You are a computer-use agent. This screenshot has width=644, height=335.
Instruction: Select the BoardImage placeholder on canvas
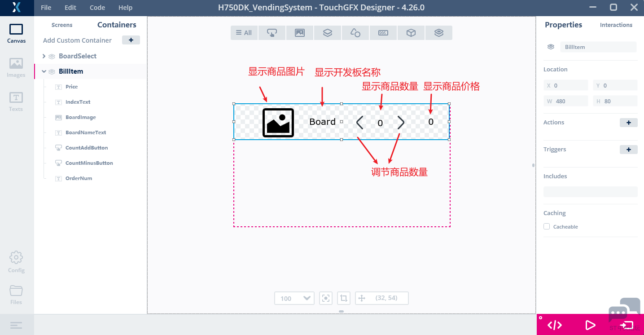pyautogui.click(x=278, y=123)
